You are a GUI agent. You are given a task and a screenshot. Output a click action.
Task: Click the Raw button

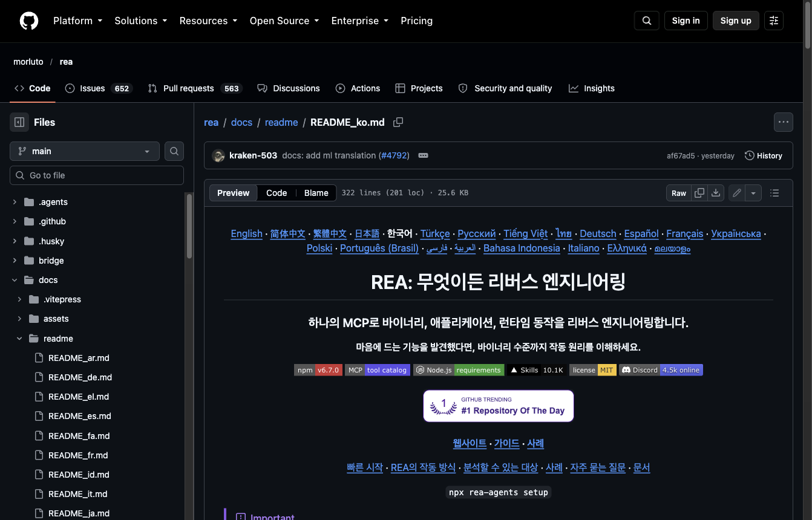(679, 193)
